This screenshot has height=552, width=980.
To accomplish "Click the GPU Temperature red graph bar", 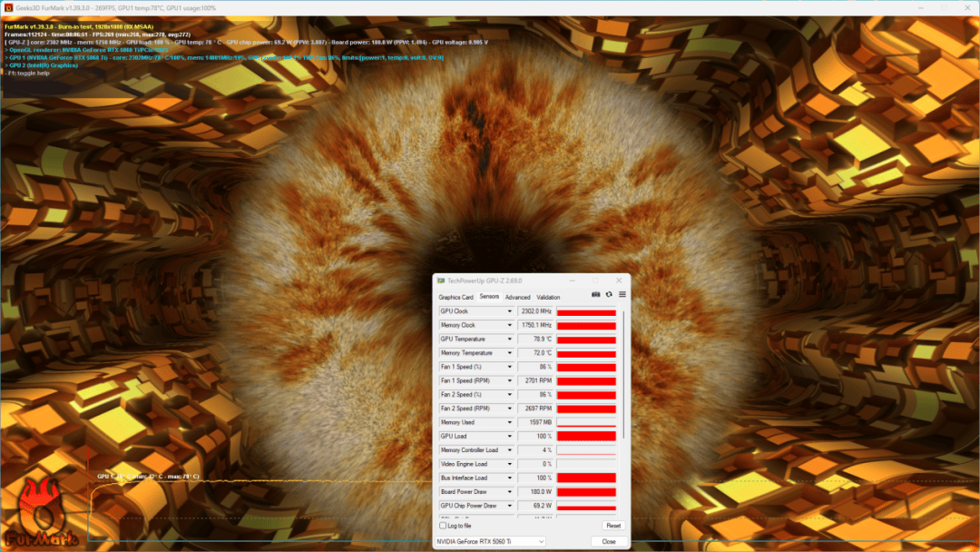I will tap(586, 340).
